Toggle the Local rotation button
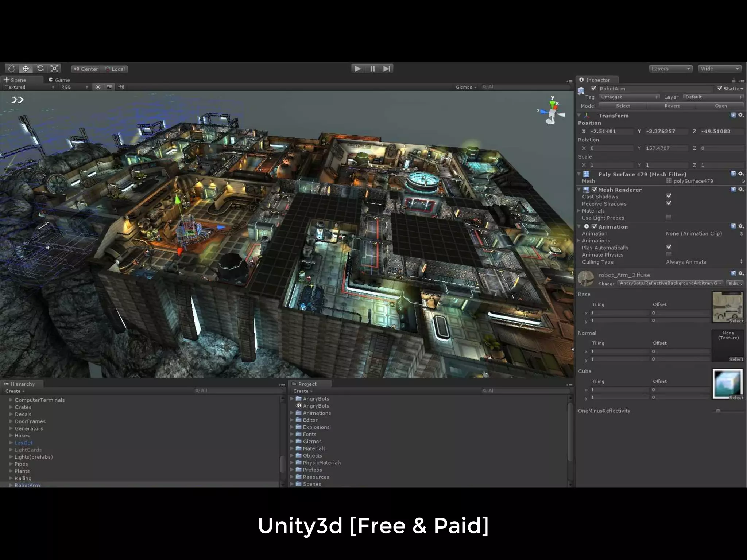This screenshot has height=560, width=747. pos(114,69)
